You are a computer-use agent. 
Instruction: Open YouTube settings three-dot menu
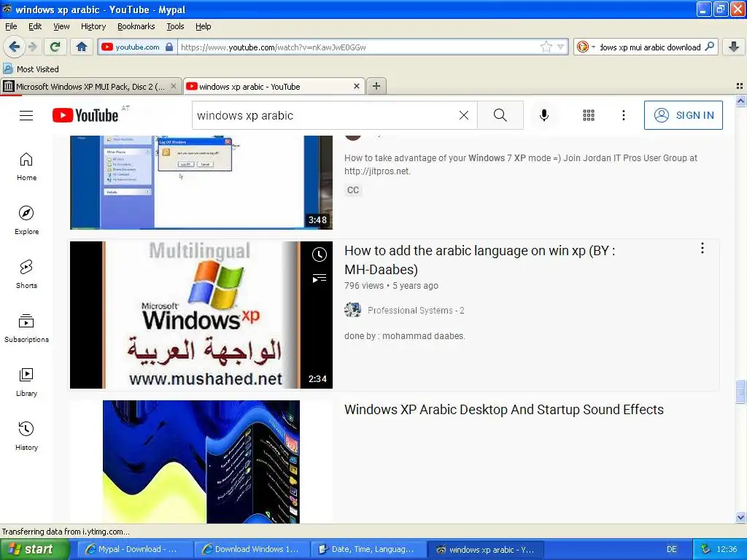(x=623, y=115)
